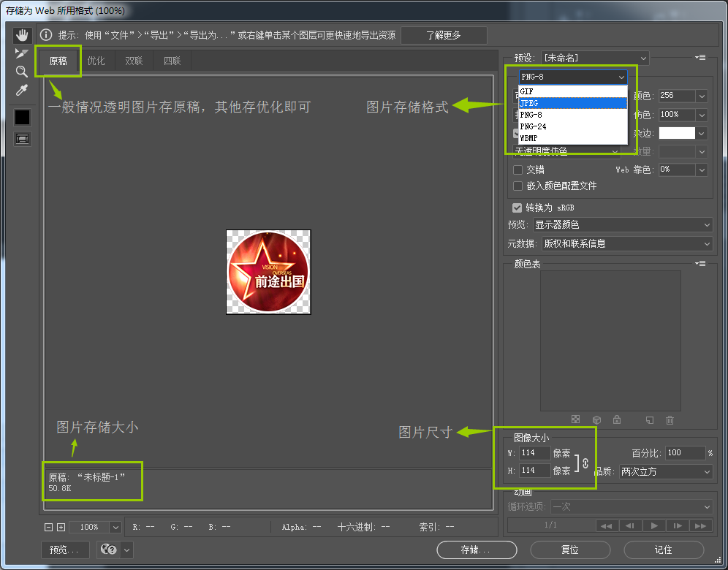
Task: Click the web-shift cube icon
Action: coord(597,419)
